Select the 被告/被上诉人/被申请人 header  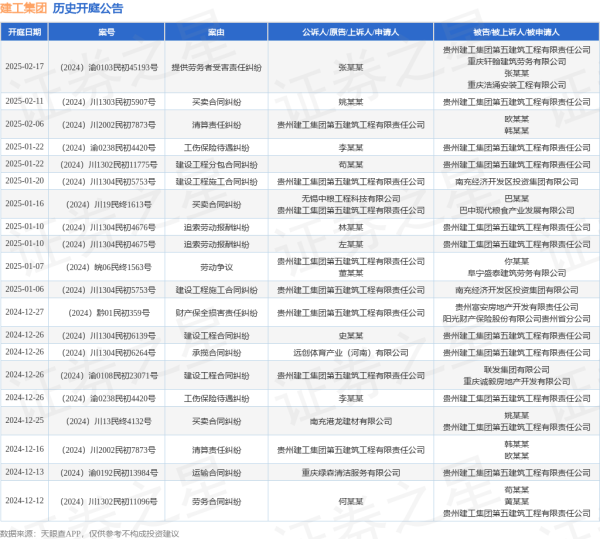pyautogui.click(x=517, y=32)
